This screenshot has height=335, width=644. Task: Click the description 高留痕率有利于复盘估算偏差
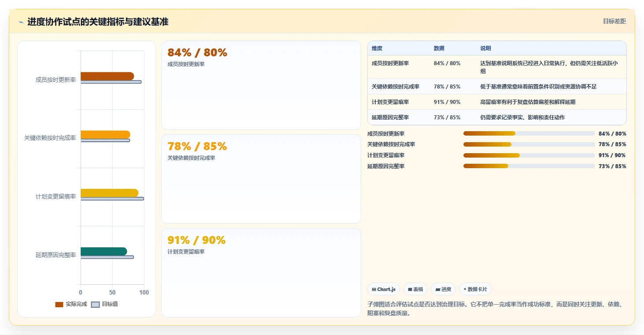(x=528, y=102)
